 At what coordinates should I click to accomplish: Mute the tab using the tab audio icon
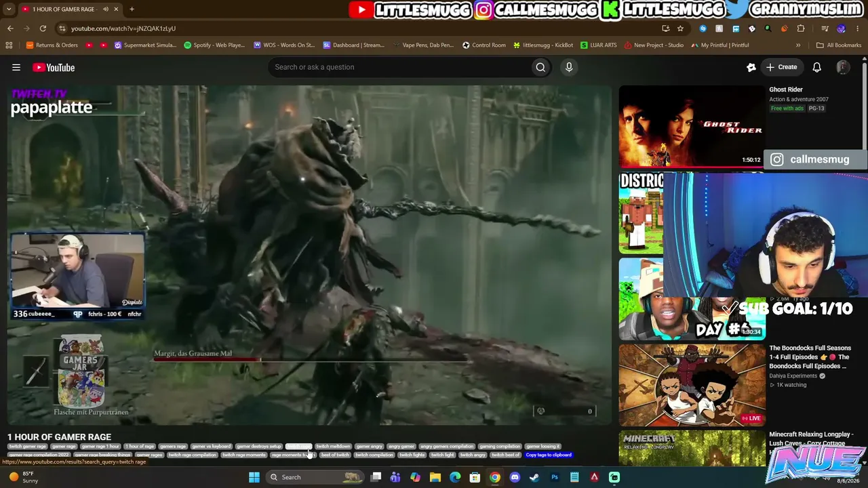[x=105, y=9]
